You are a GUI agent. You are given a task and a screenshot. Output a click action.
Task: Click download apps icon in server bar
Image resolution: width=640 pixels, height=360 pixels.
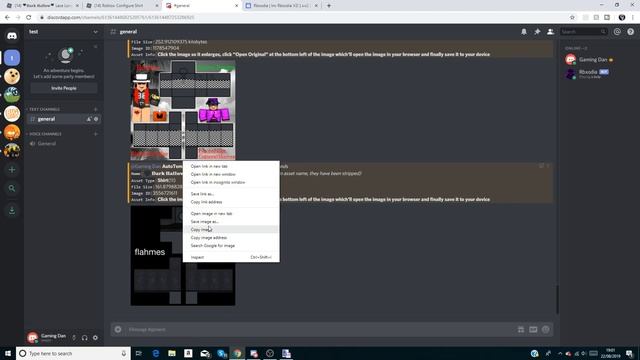(12, 210)
